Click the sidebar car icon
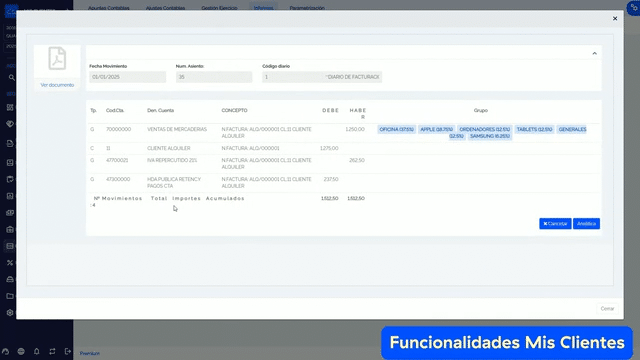The width and height of the screenshot is (640, 360). (x=10, y=280)
